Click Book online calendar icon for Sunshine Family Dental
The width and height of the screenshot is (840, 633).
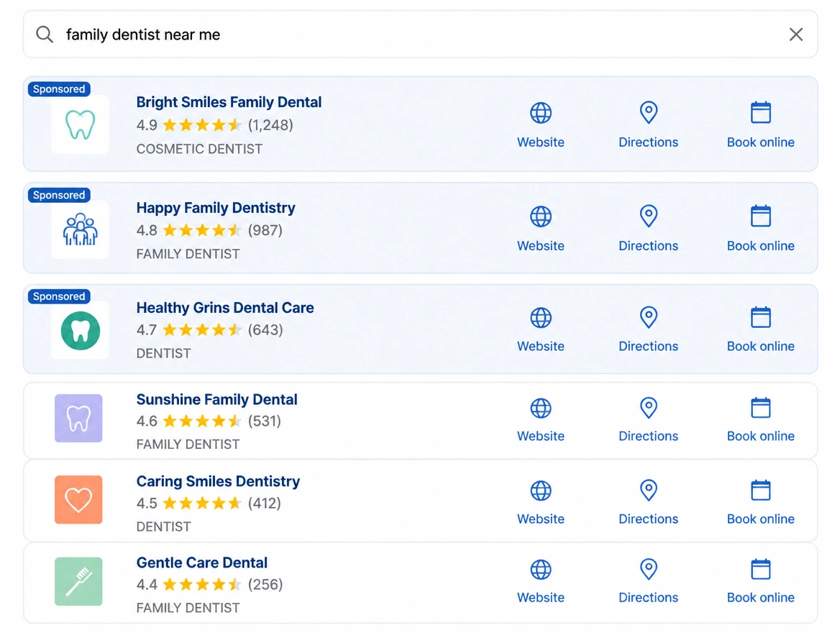point(760,407)
